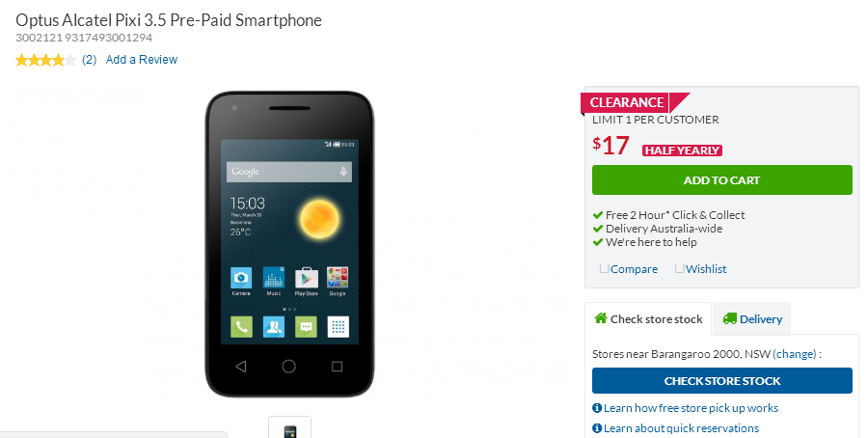Screen dimensions: 868x438
Task: Click the main Alcatel Pixi phone image
Action: click(289, 244)
